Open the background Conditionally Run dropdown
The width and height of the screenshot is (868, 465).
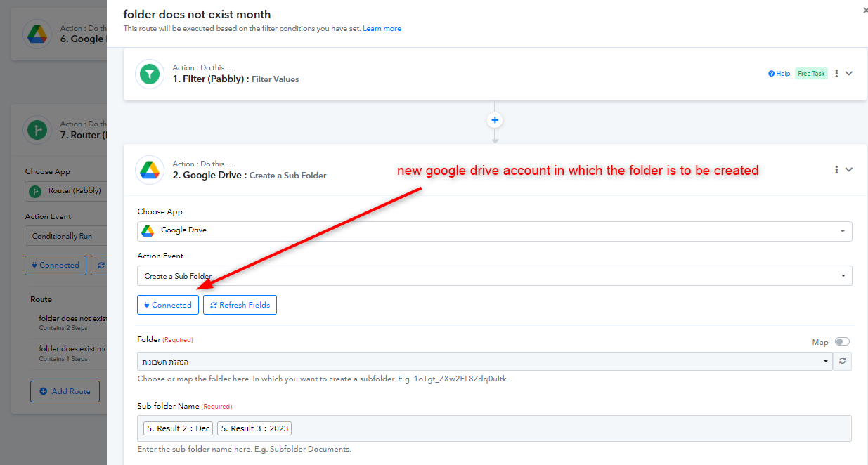(x=65, y=236)
